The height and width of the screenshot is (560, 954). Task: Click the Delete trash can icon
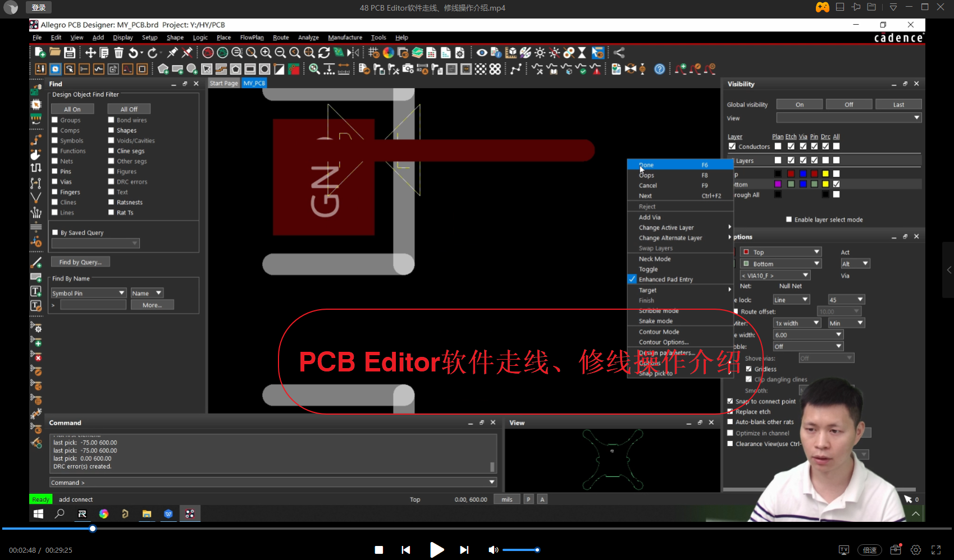[x=118, y=52]
